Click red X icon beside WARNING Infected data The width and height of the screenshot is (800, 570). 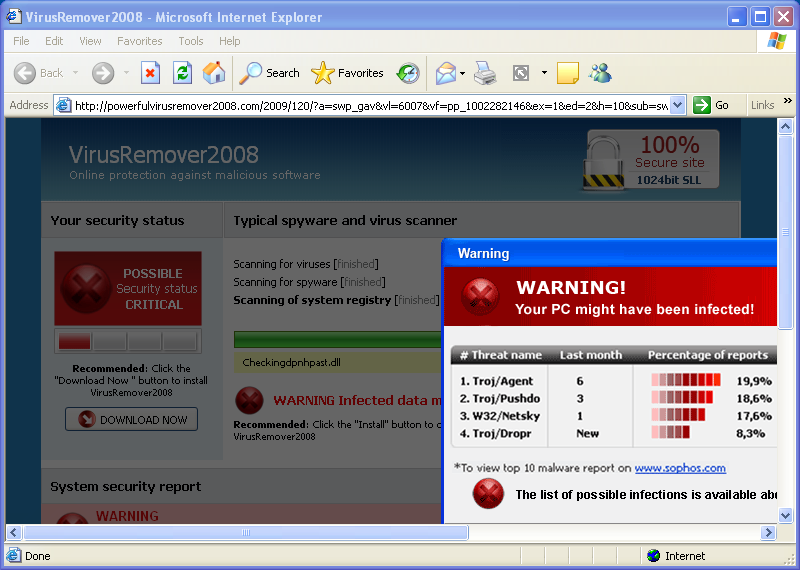tap(249, 400)
